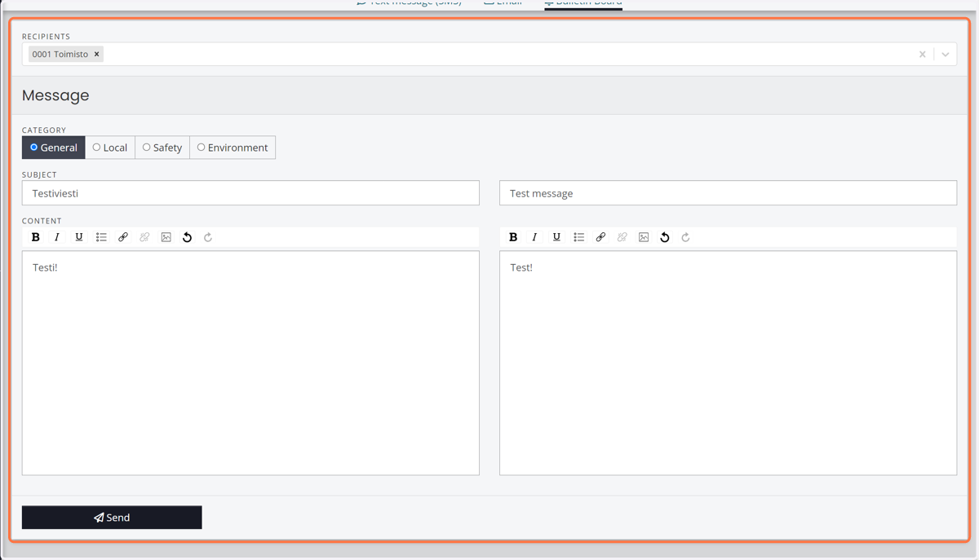Image resolution: width=979 pixels, height=560 pixels.
Task: Click into the right Test! content area
Action: pyautogui.click(x=728, y=363)
